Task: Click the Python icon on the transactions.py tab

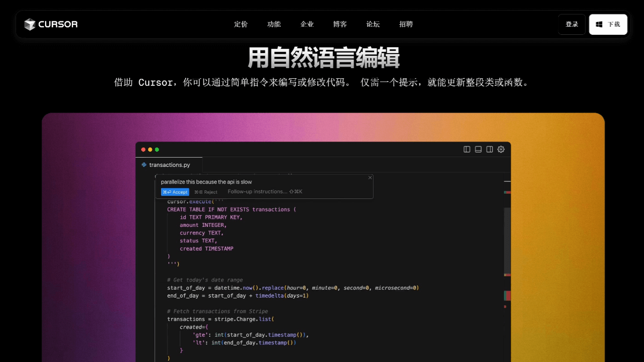Action: (x=143, y=165)
